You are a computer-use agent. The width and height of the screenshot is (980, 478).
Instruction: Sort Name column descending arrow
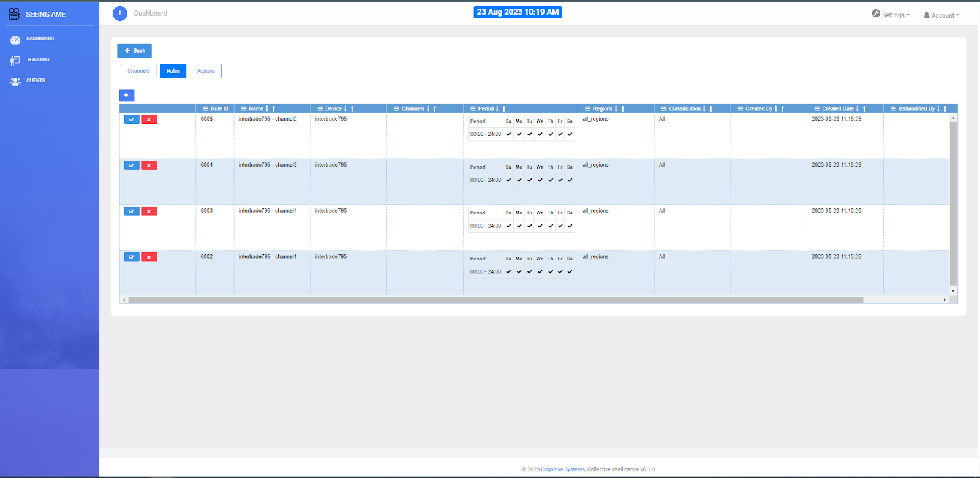point(266,108)
